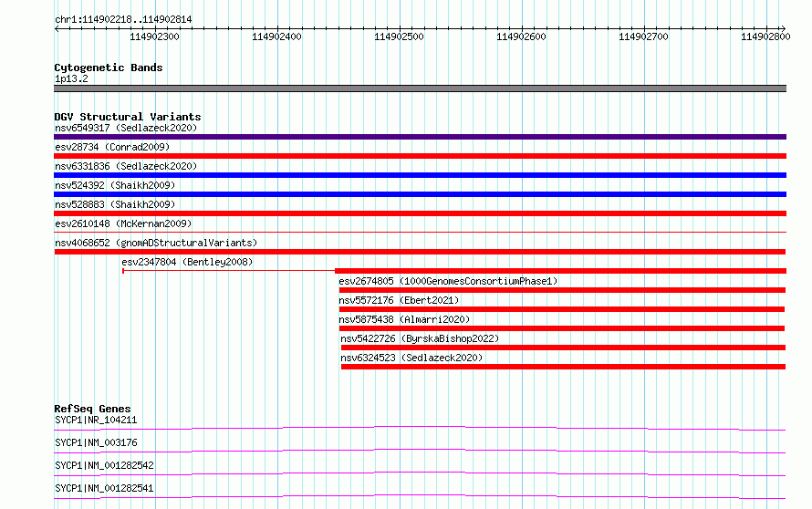Select transcript label SYCP1|NM_001282541
Image resolution: width=812 pixels, height=509 pixels.
104,488
